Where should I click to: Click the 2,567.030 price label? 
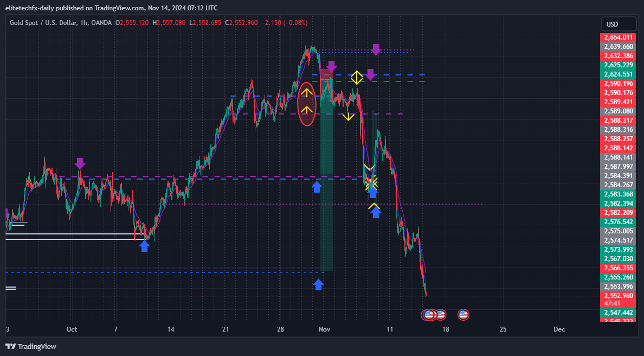pyautogui.click(x=618, y=258)
